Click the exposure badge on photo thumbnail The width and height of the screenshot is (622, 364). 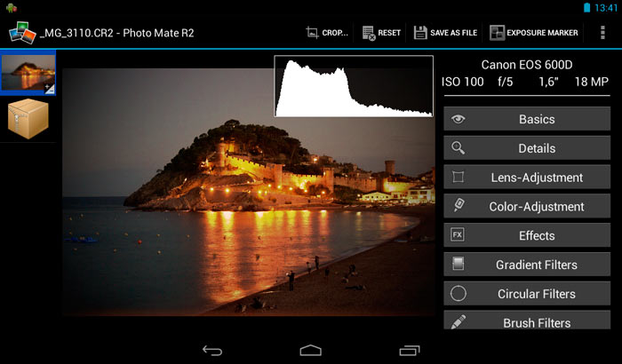(49, 89)
